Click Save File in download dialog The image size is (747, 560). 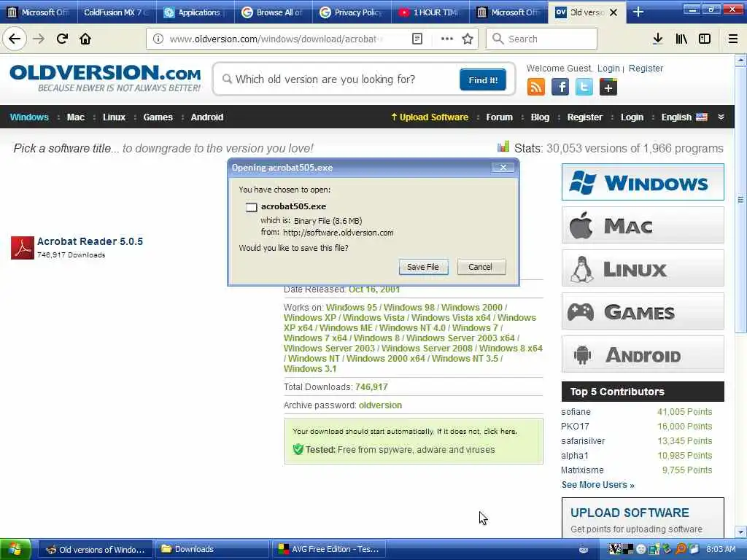coord(423,267)
